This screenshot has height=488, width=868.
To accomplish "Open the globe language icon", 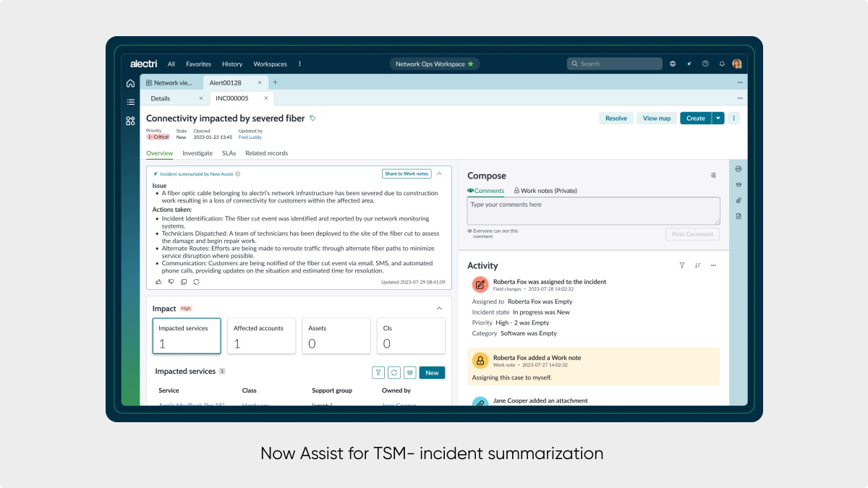I will pyautogui.click(x=673, y=64).
